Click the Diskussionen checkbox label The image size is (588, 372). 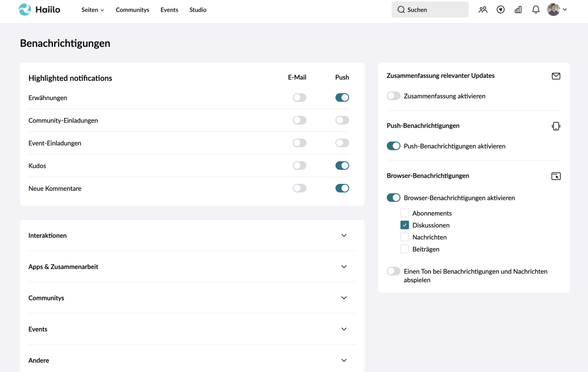click(x=431, y=225)
